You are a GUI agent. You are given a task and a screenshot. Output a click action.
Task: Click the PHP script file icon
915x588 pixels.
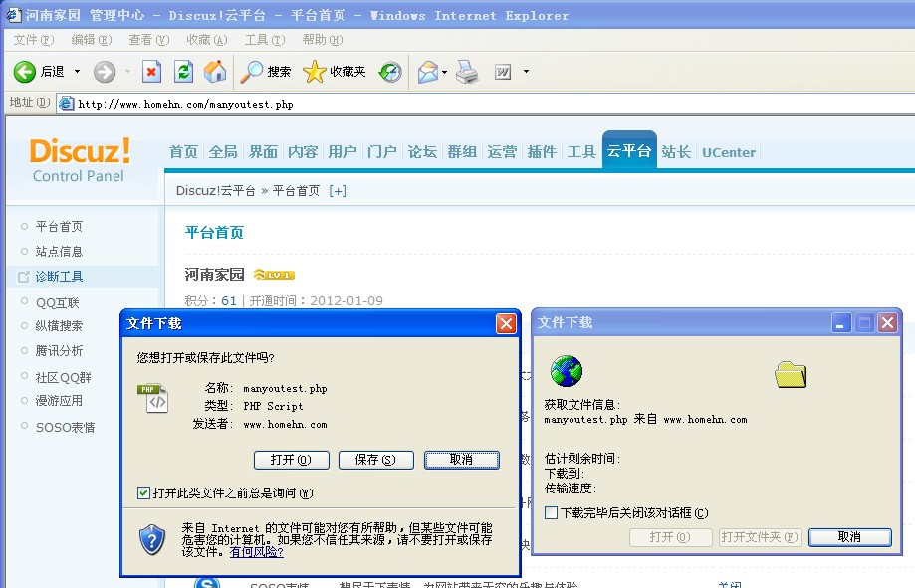point(153,398)
